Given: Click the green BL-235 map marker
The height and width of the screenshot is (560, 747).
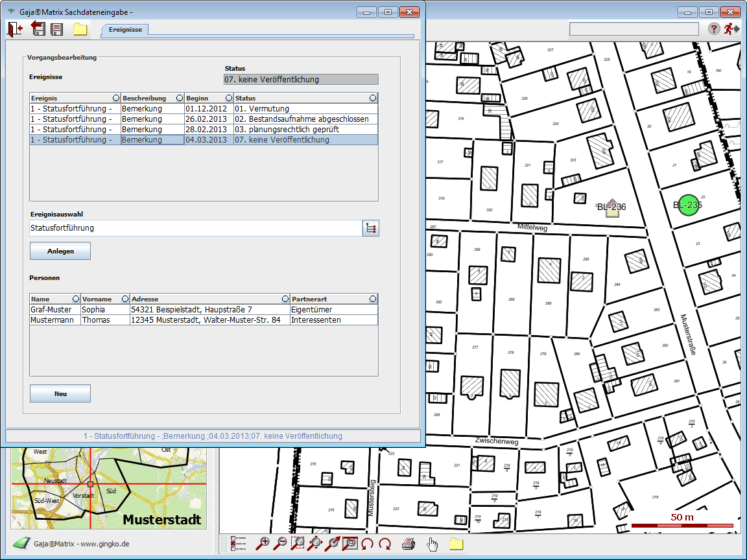Looking at the screenshot, I should tap(688, 205).
